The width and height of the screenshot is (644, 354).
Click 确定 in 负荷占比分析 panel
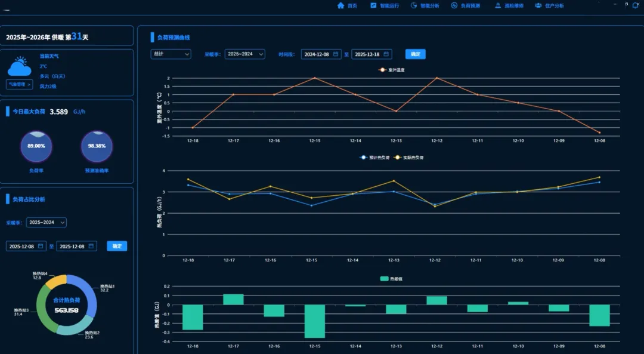coord(117,246)
